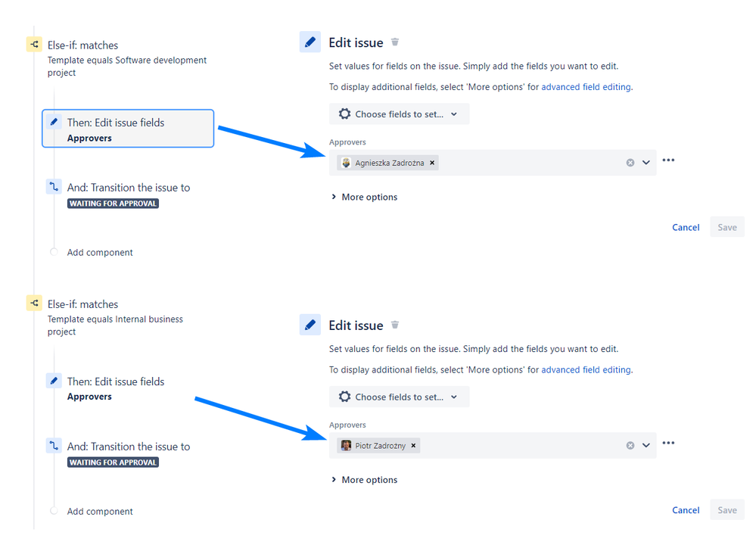
Task: Open the 'advanced field editing' link in the upper panel
Action: point(586,87)
